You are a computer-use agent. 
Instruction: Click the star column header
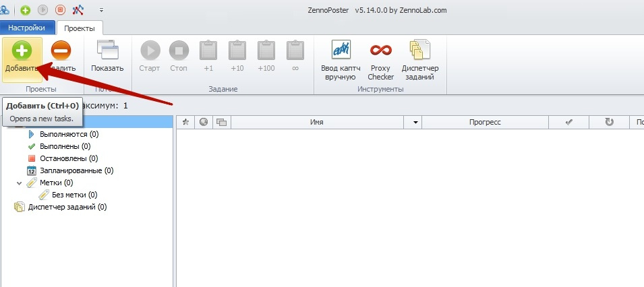[x=185, y=122]
